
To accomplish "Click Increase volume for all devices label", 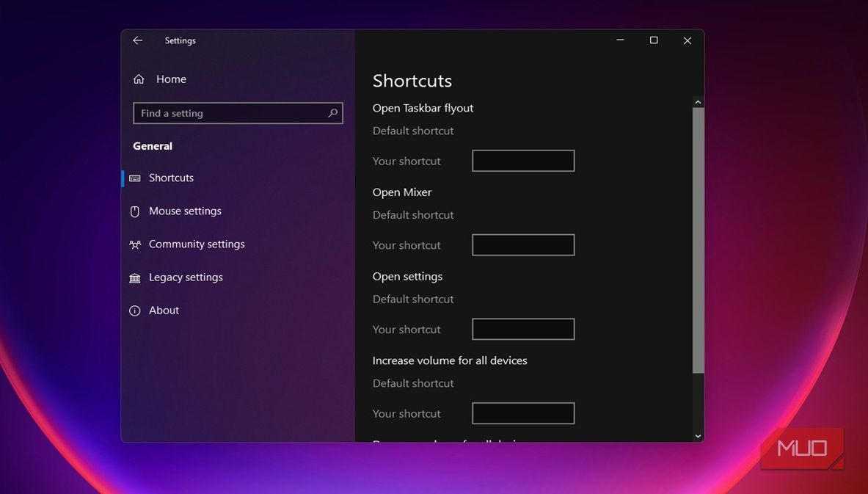I will click(450, 360).
